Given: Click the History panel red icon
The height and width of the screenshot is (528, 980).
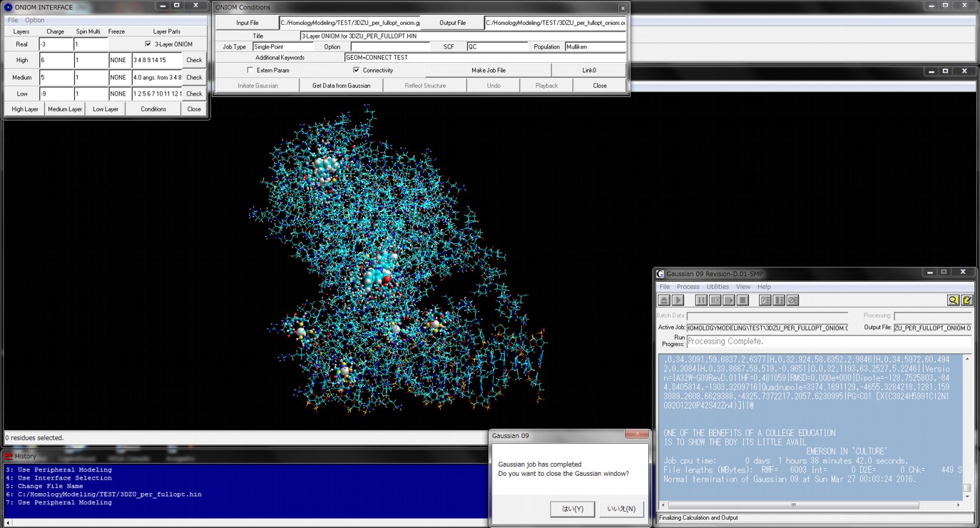Looking at the screenshot, I should click(x=9, y=456).
